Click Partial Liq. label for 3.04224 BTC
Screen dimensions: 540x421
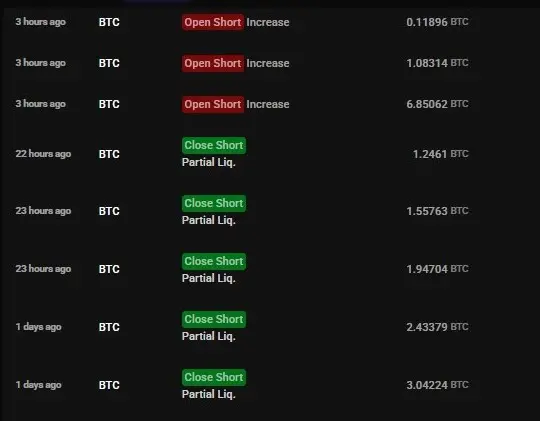pyautogui.click(x=209, y=394)
